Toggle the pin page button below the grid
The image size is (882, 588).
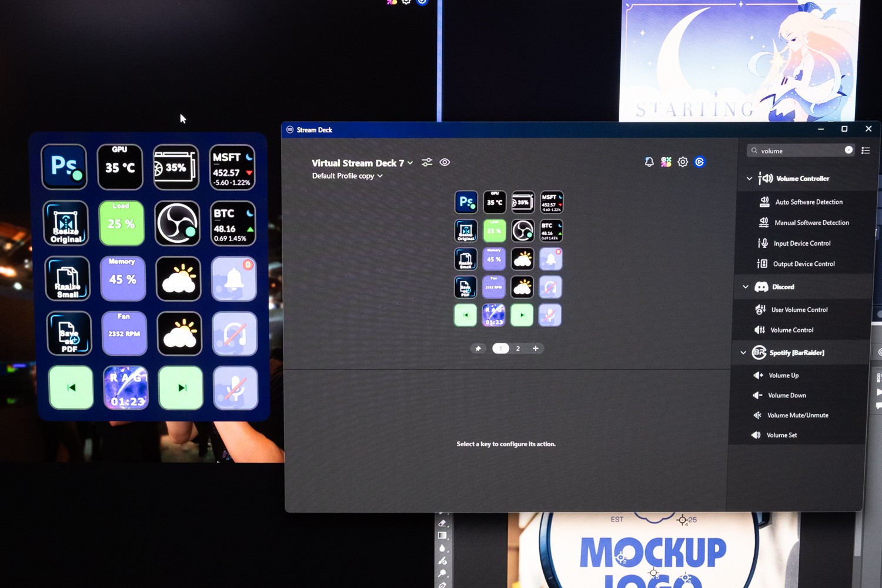478,349
